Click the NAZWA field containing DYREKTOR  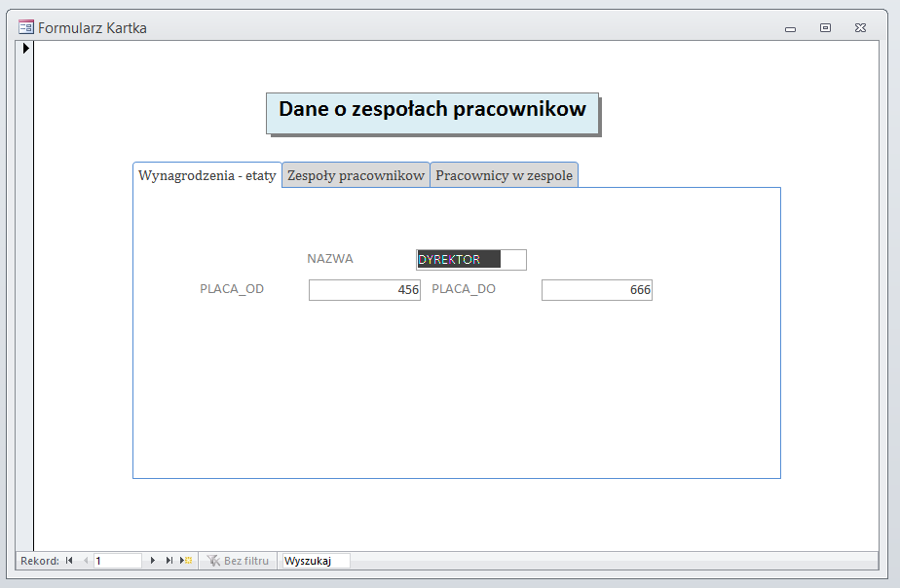(x=470, y=260)
